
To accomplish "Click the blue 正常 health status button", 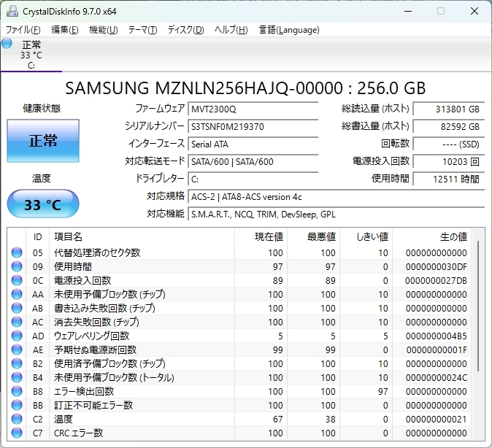I will coord(43,141).
